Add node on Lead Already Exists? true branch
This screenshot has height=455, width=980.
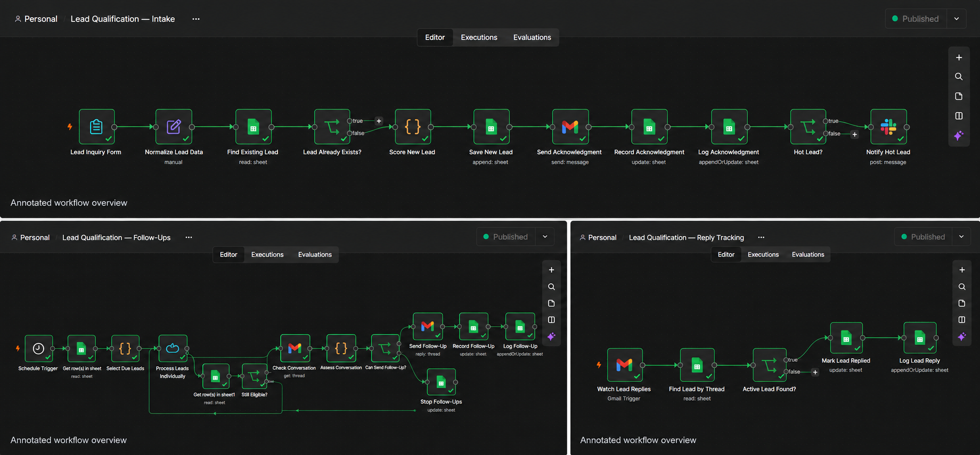(379, 121)
